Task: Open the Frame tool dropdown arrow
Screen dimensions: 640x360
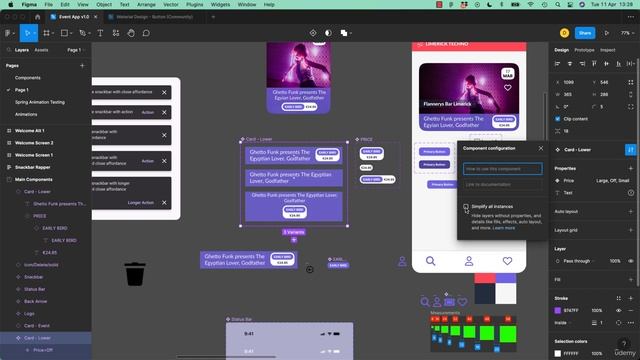Action: click(x=53, y=33)
